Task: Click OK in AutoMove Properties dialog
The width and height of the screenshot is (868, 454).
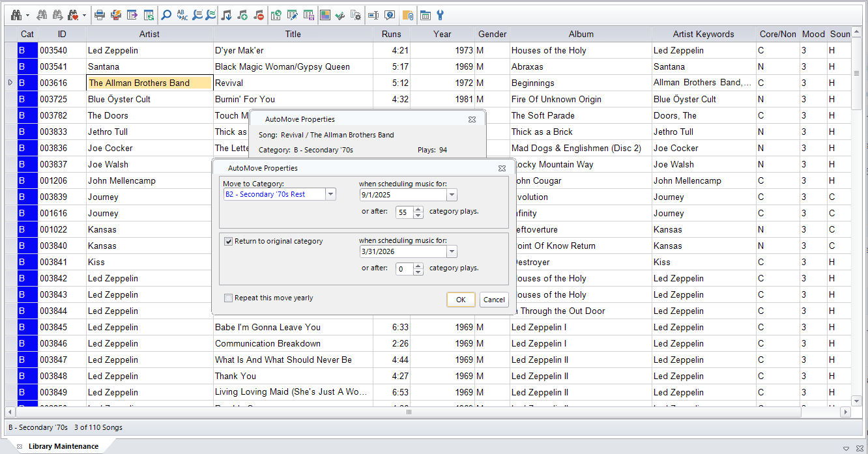Action: pyautogui.click(x=461, y=300)
